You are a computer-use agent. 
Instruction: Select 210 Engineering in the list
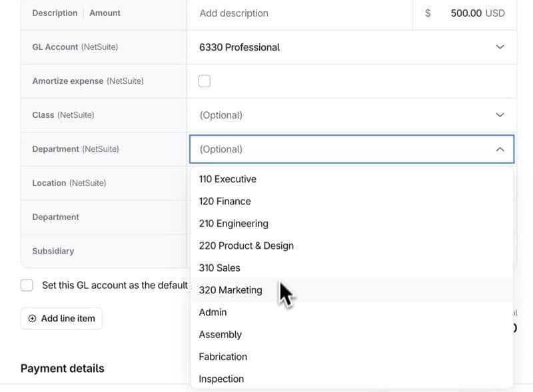pyautogui.click(x=234, y=224)
